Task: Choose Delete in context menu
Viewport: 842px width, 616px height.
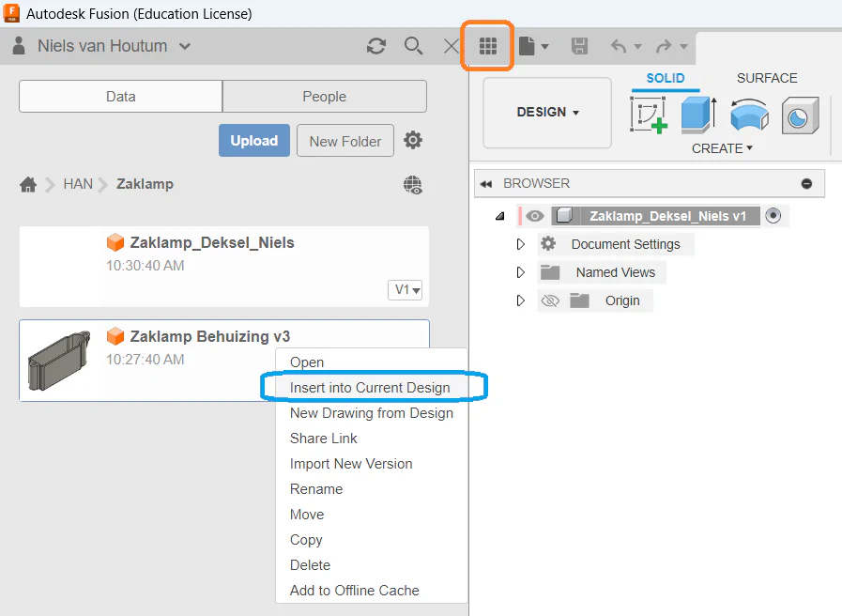Action: (x=372, y=565)
